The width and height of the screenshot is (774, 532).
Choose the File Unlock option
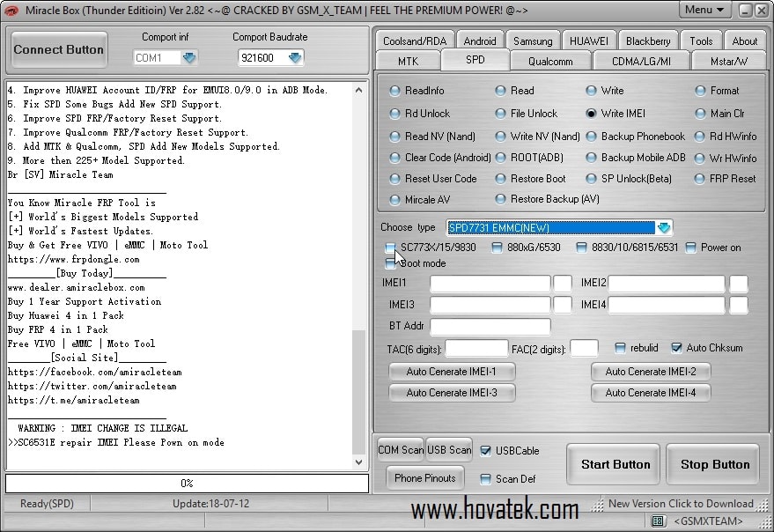[x=500, y=114]
